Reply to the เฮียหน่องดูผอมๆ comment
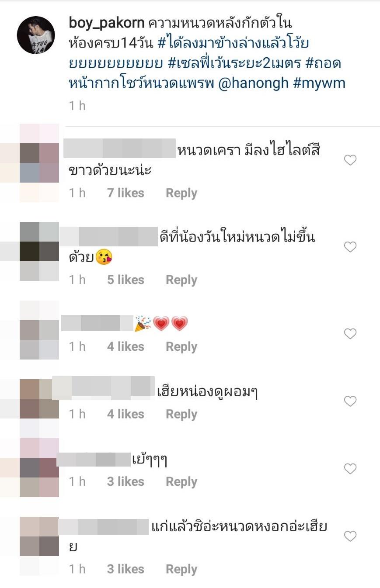 coord(181,414)
